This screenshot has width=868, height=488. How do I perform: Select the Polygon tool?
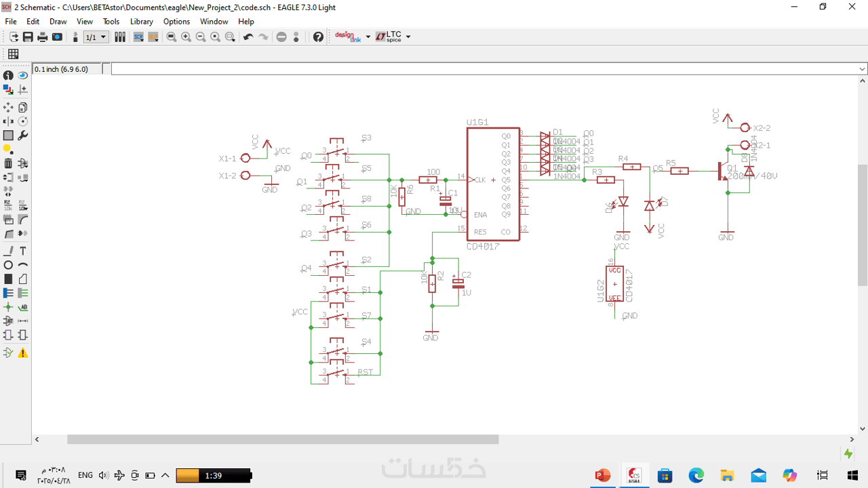[22, 279]
